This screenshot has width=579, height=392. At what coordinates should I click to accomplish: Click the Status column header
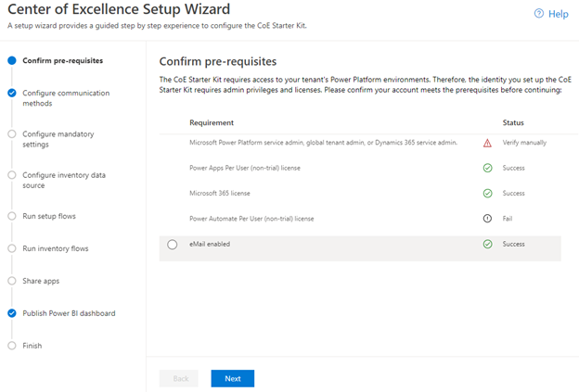(x=513, y=122)
